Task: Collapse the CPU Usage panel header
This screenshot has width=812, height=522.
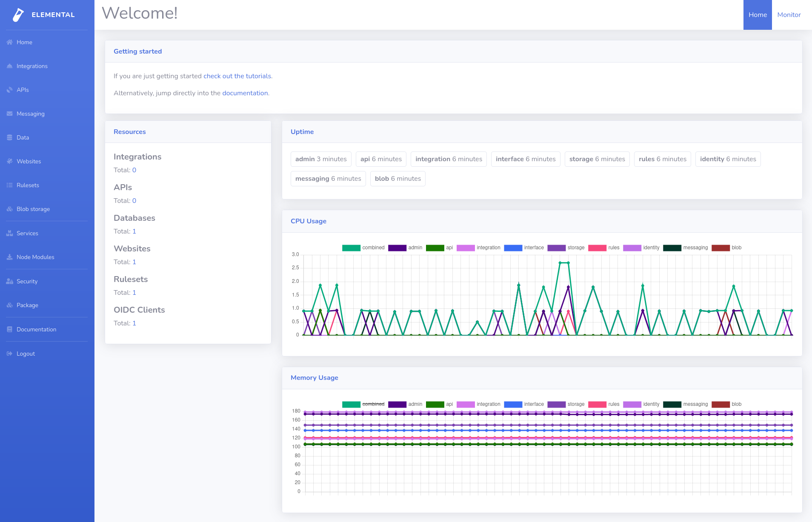Action: click(x=309, y=221)
